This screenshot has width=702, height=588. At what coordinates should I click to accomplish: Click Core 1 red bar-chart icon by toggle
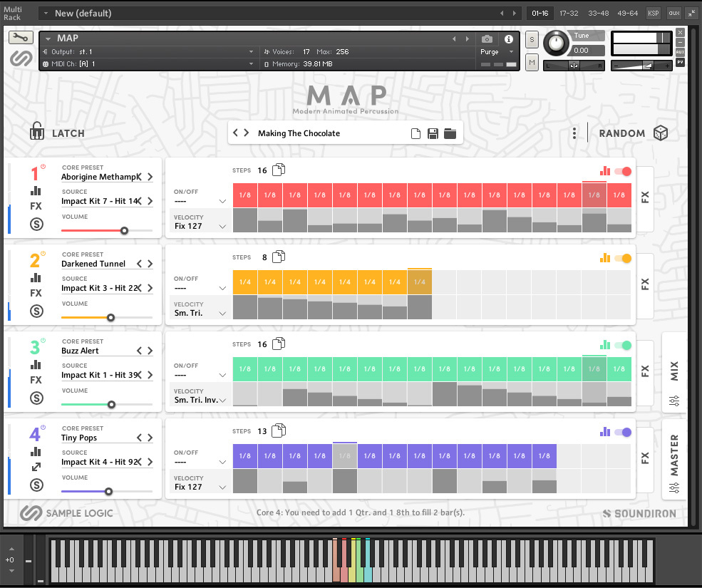(x=605, y=171)
